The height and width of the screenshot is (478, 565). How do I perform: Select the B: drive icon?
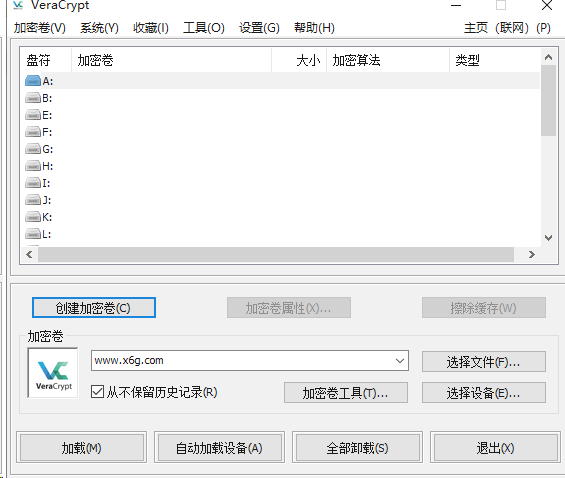tap(33, 98)
